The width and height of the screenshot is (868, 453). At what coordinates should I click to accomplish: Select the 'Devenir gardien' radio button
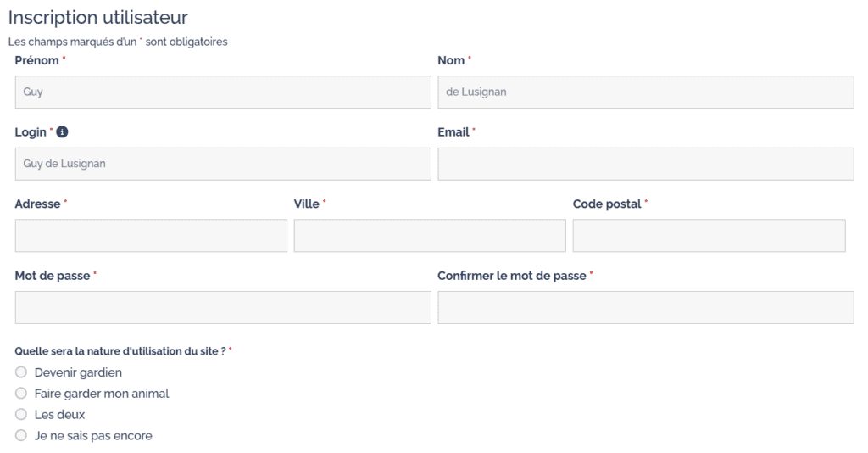point(21,372)
